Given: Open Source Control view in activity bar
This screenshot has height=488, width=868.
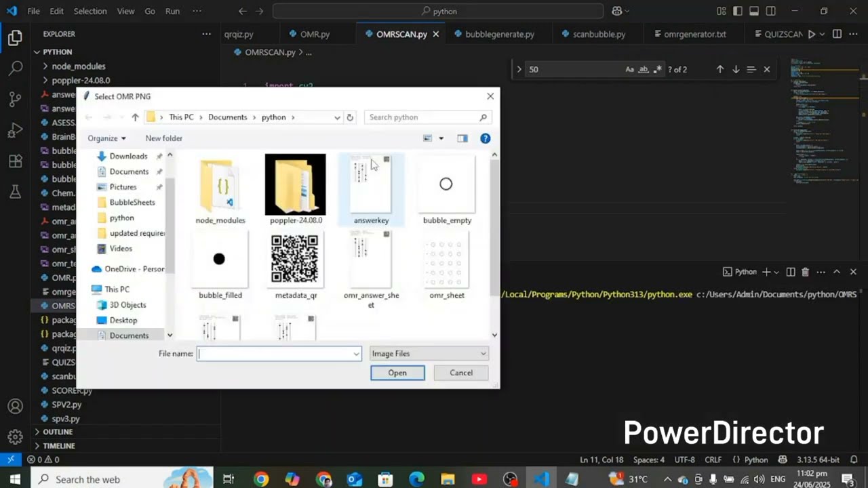Looking at the screenshot, I should (x=15, y=100).
